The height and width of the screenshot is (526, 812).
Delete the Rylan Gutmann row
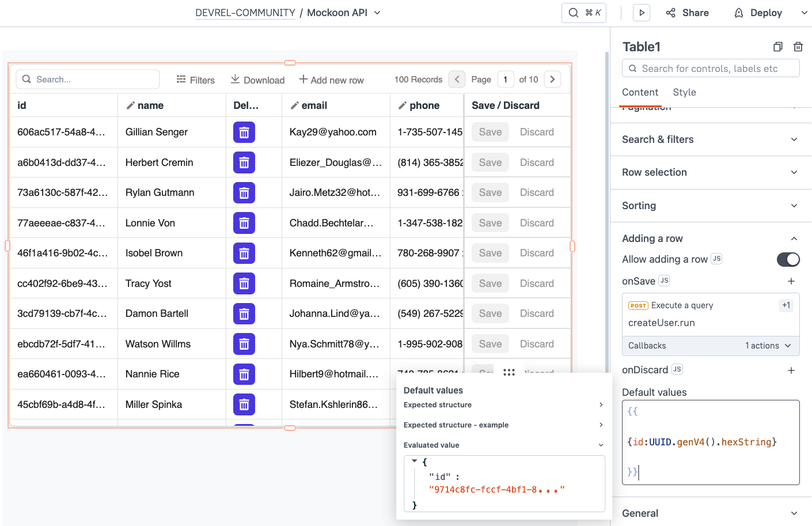click(x=244, y=192)
